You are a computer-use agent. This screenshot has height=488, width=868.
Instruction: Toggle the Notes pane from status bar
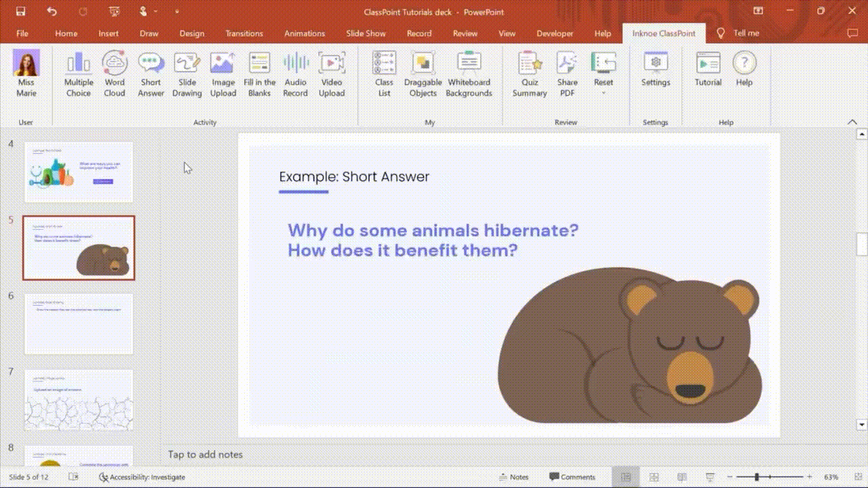click(513, 477)
